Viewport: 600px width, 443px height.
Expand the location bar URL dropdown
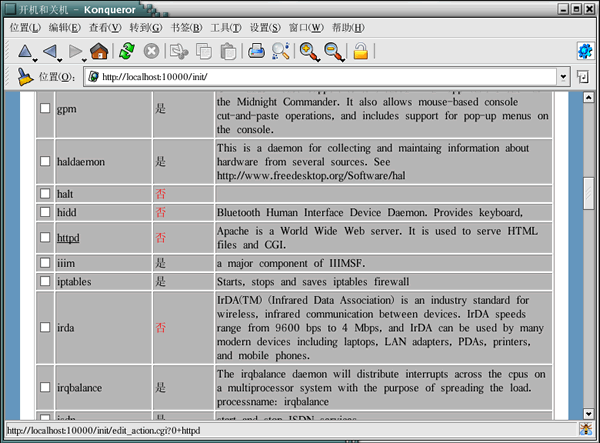click(563, 77)
